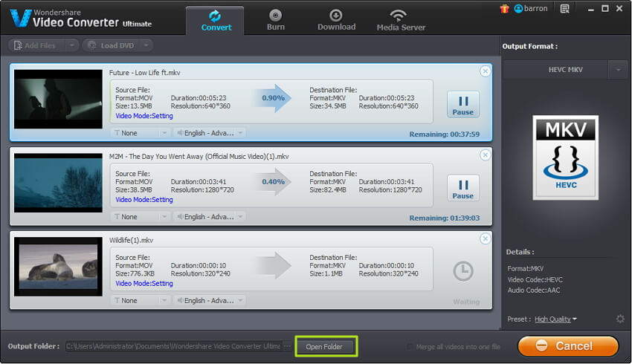Open Video Mode Setting for M2M video
The width and height of the screenshot is (632, 364).
click(144, 200)
